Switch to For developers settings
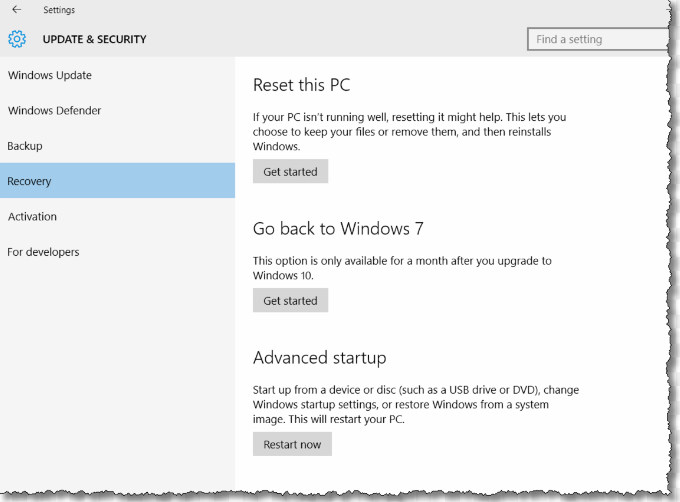This screenshot has width=680, height=502. coord(43,252)
